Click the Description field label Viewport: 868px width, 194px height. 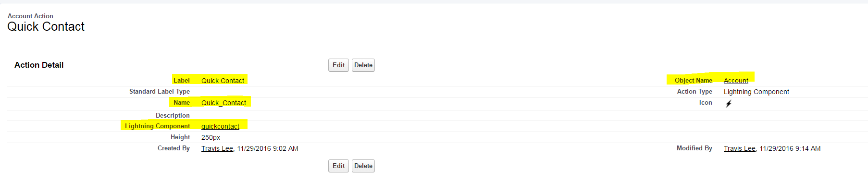click(173, 116)
